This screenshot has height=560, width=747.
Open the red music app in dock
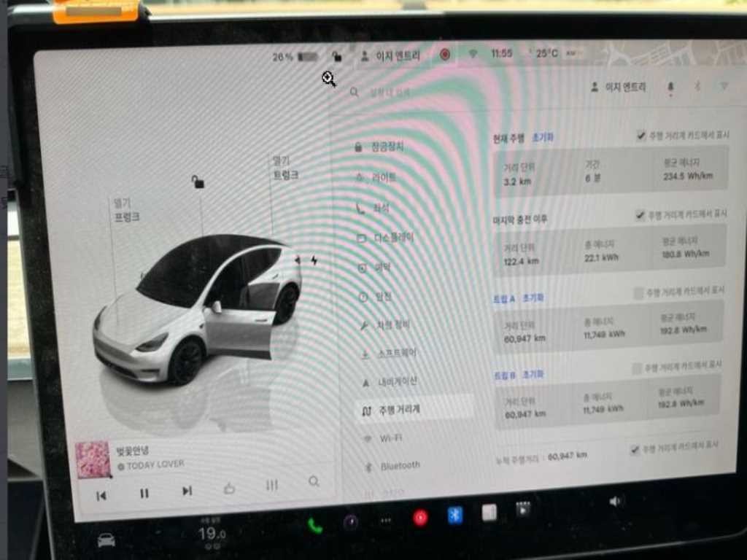click(x=420, y=518)
